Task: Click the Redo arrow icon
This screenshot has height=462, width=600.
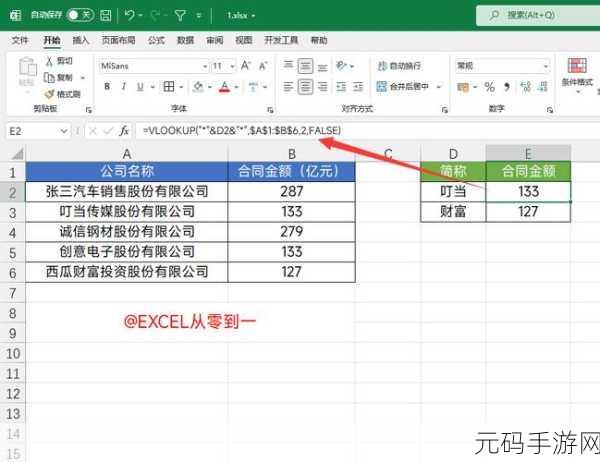Action: coord(155,15)
